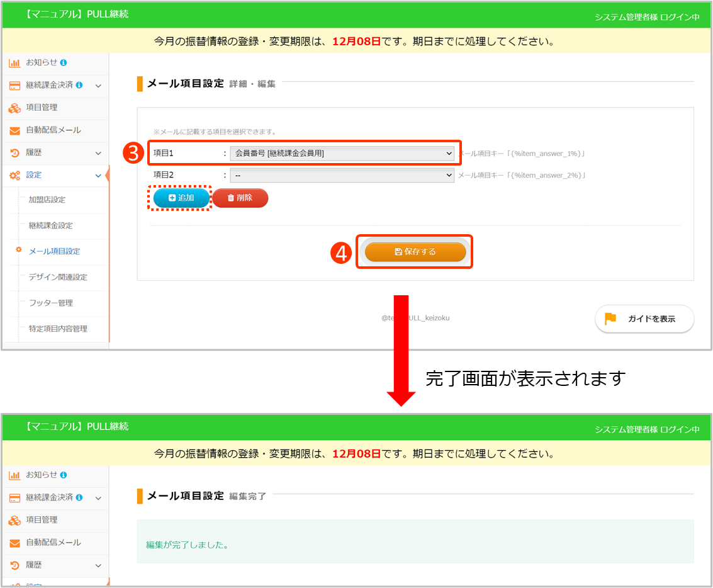
Task: Click the floppy-disk icon on the 保存する button
Action: click(x=398, y=252)
